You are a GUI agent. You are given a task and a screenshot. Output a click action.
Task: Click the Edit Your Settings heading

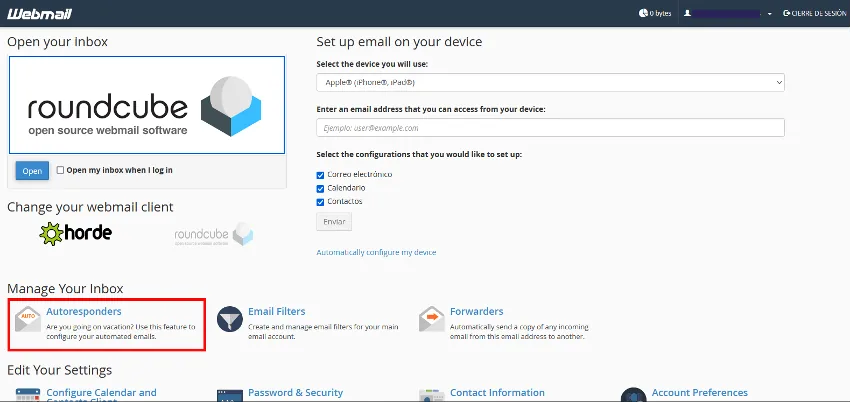[60, 370]
